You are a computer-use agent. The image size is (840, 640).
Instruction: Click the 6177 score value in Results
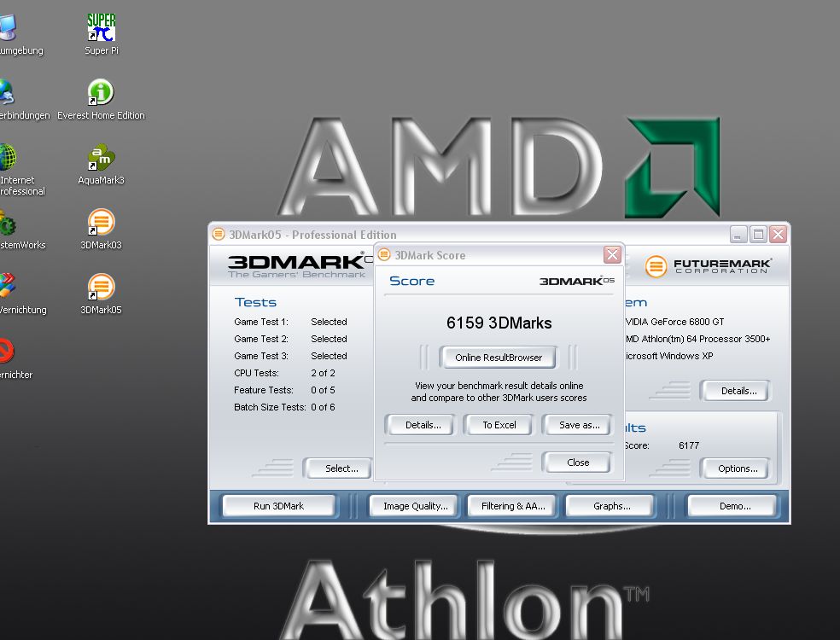pos(688,445)
